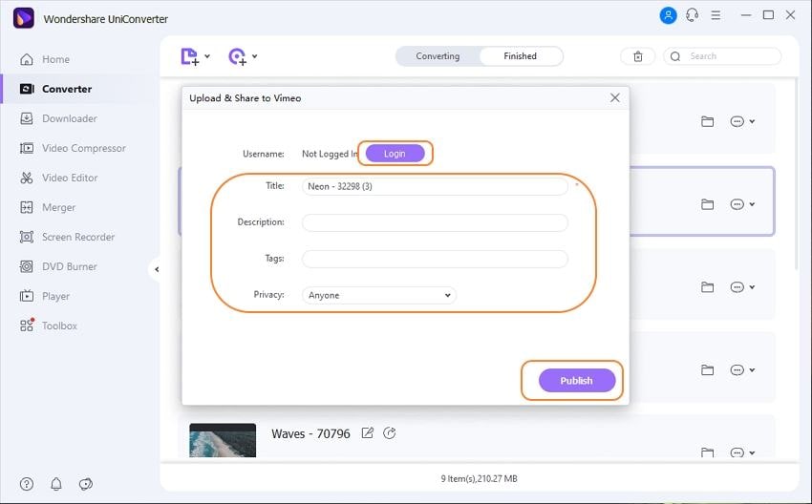Open the feedback chat icon at bottom left
812x504 pixels.
85,484
